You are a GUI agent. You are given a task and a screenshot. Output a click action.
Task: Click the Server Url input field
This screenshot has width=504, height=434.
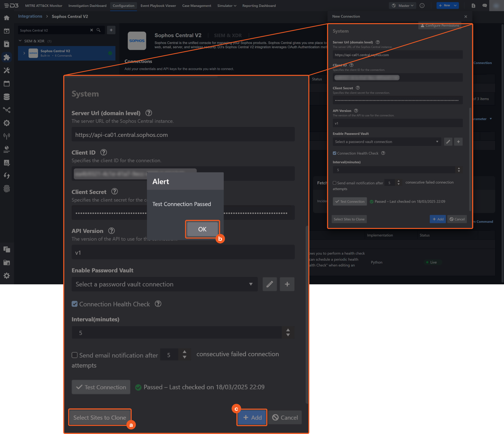click(x=183, y=135)
